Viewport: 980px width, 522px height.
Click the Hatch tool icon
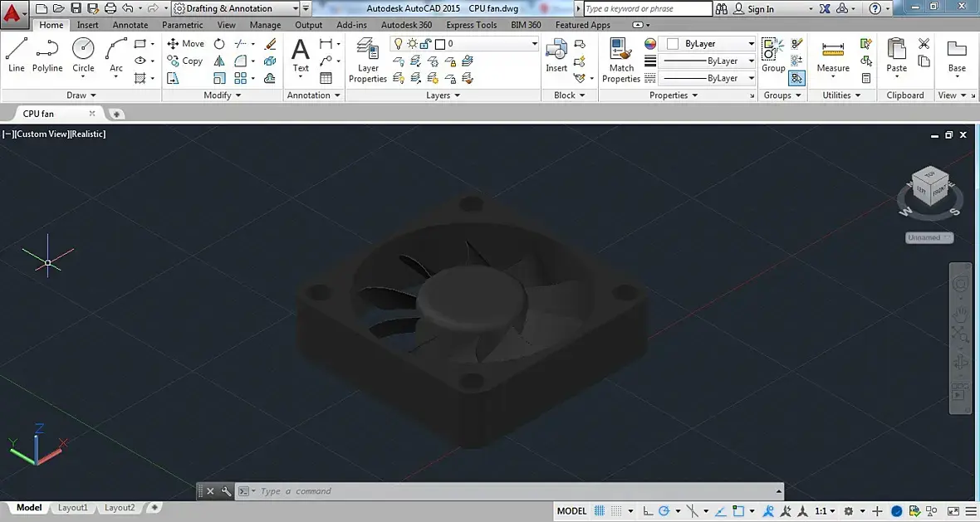[x=140, y=78]
